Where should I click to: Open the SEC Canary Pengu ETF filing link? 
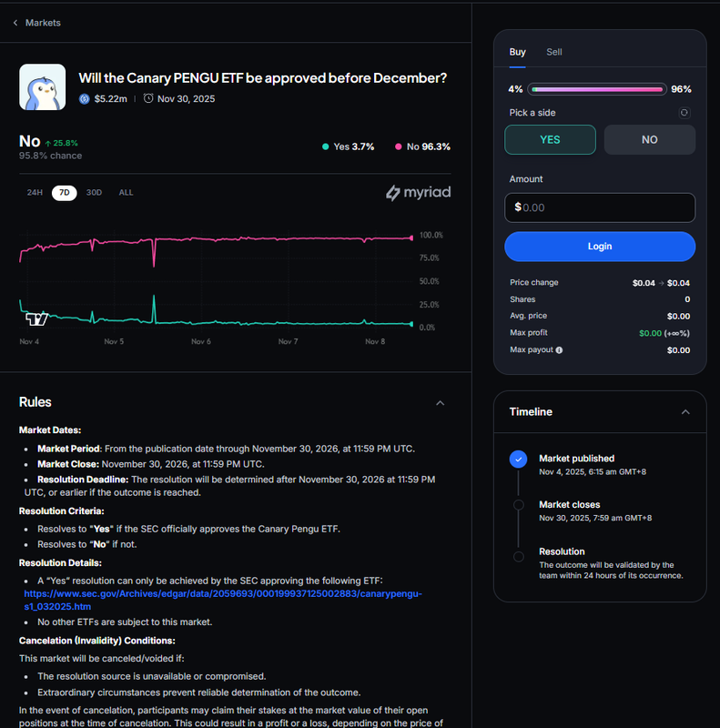point(221,600)
